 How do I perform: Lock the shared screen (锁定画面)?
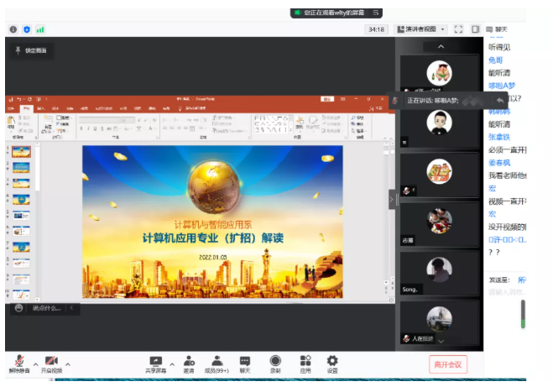tap(31, 50)
